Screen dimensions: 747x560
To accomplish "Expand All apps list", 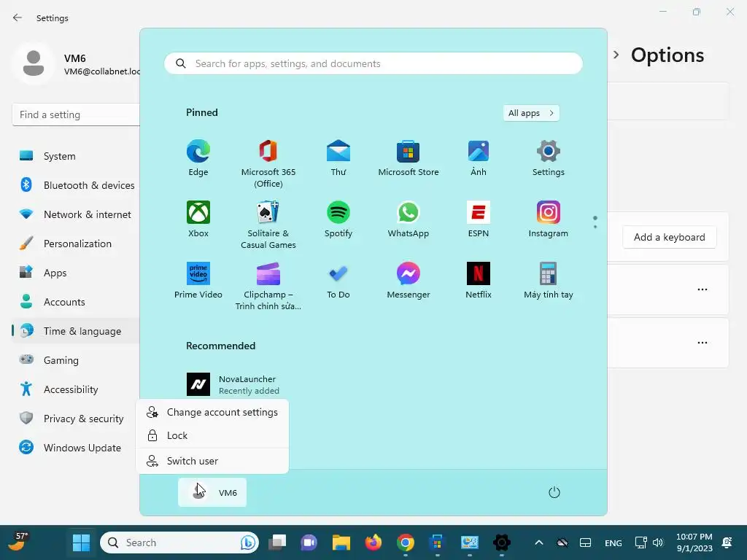I will tap(531, 113).
